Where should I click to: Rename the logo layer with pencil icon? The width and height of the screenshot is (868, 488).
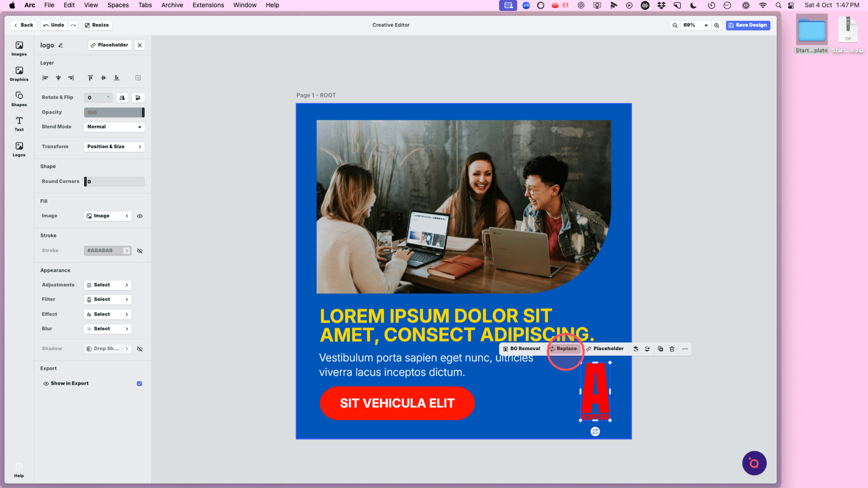[x=61, y=46]
